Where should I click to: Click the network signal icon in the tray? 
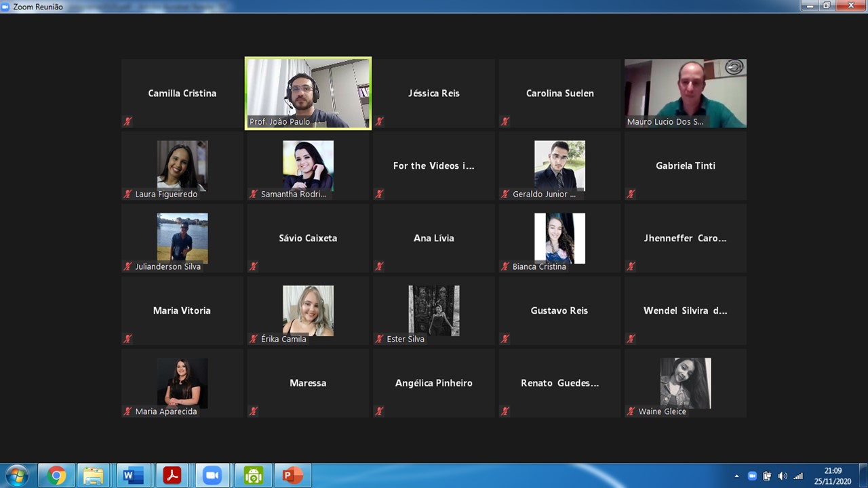[x=798, y=476]
